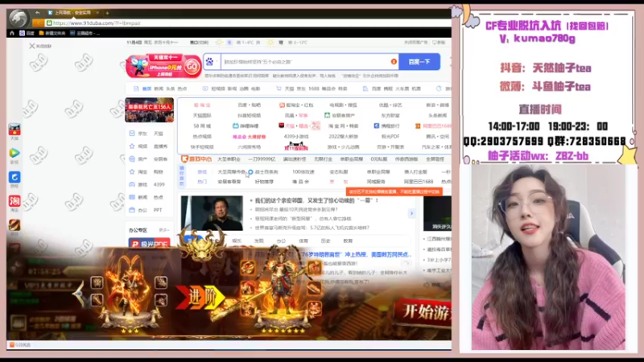
Task: Open the 天猫国际 link
Action: click(x=202, y=115)
